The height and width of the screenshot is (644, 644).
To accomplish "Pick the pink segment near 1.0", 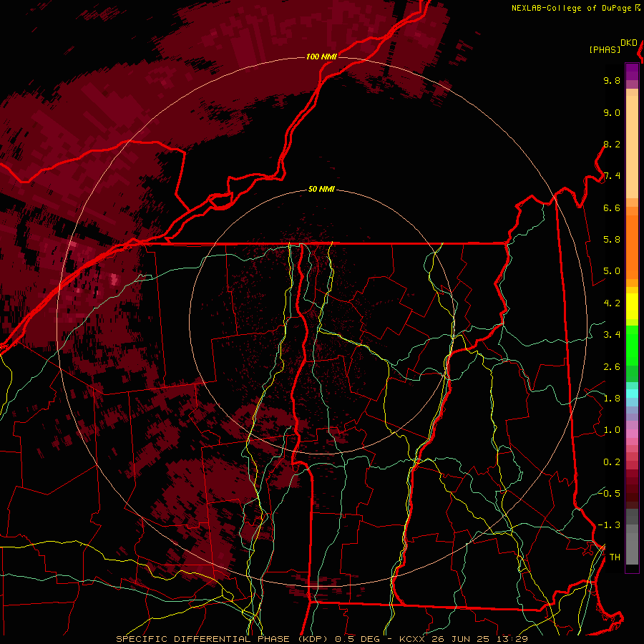I will click(x=632, y=433).
